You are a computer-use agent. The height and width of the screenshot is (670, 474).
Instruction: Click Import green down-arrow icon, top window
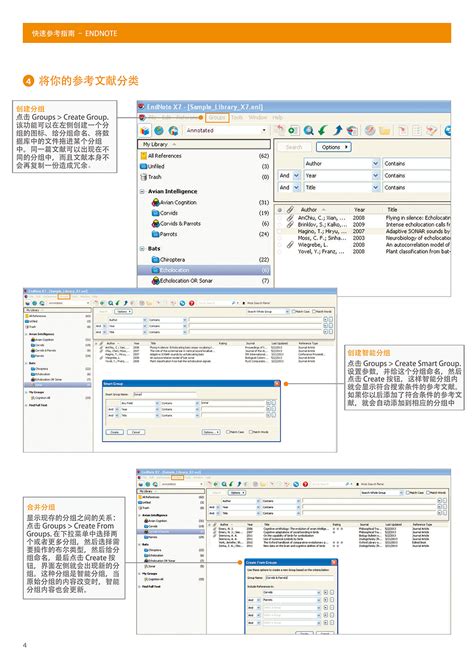323,130
